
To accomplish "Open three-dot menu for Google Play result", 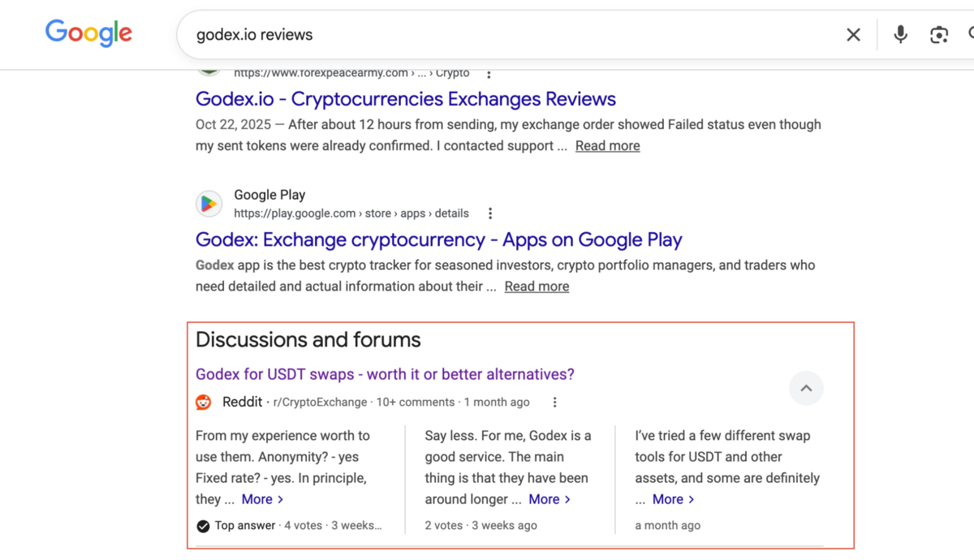I will pyautogui.click(x=489, y=213).
